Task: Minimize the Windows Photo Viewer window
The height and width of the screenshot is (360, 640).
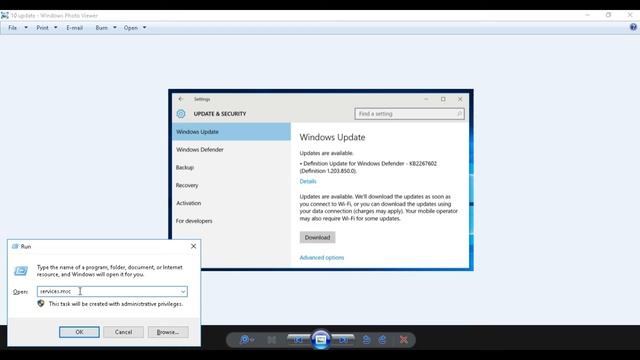Action: pyautogui.click(x=587, y=15)
